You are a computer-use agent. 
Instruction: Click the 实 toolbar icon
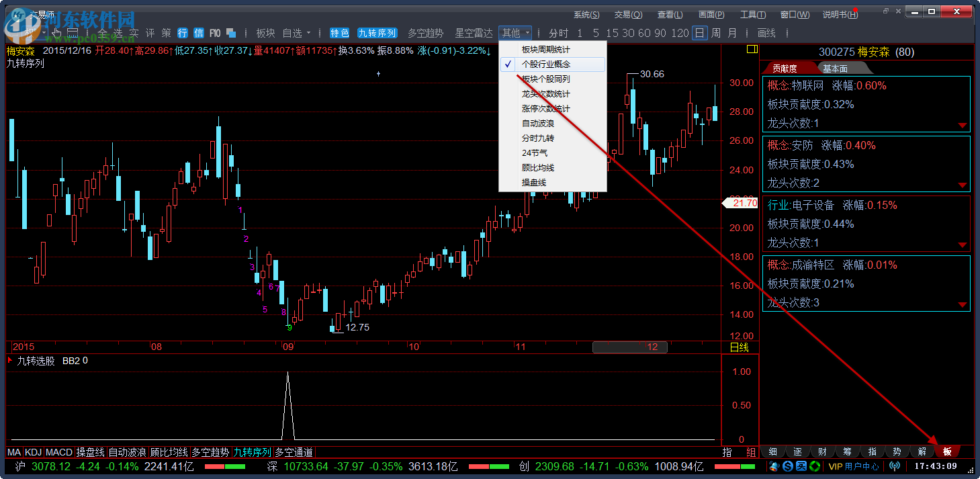134,33
